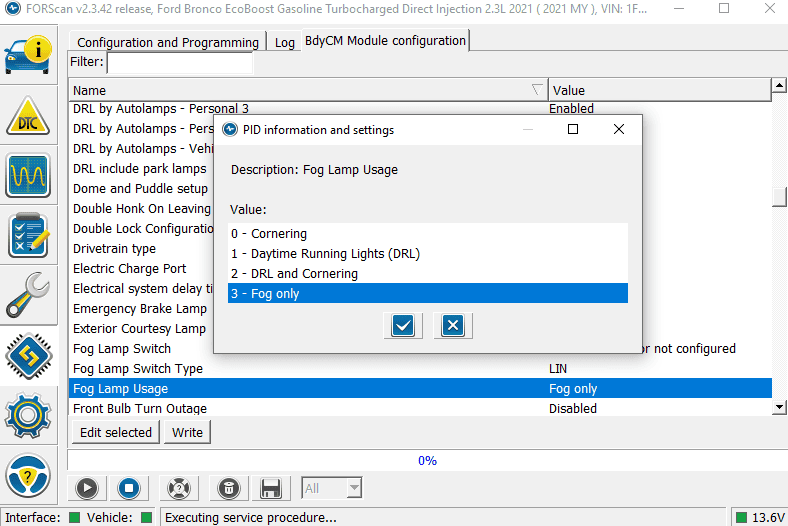Click the FORScan logo in title bar
The width and height of the screenshot is (788, 526).
click(x=13, y=9)
